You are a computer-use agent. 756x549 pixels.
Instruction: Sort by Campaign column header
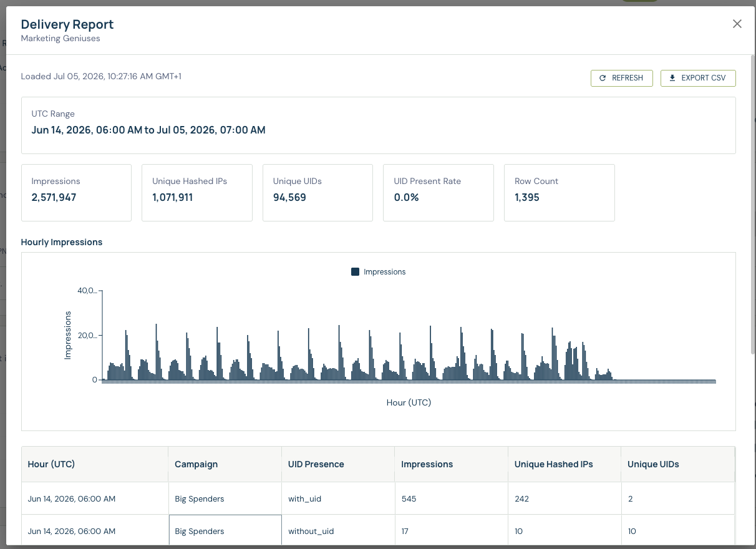(x=225, y=464)
